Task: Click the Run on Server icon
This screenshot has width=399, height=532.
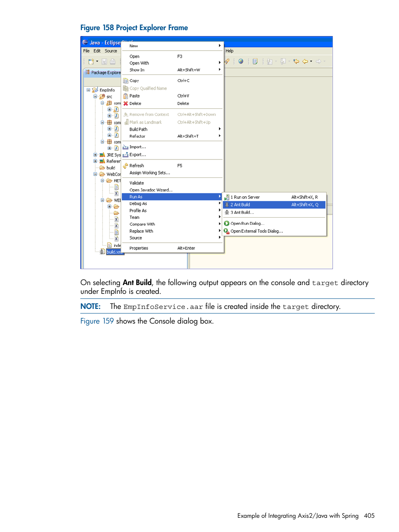Action: pos(227,197)
